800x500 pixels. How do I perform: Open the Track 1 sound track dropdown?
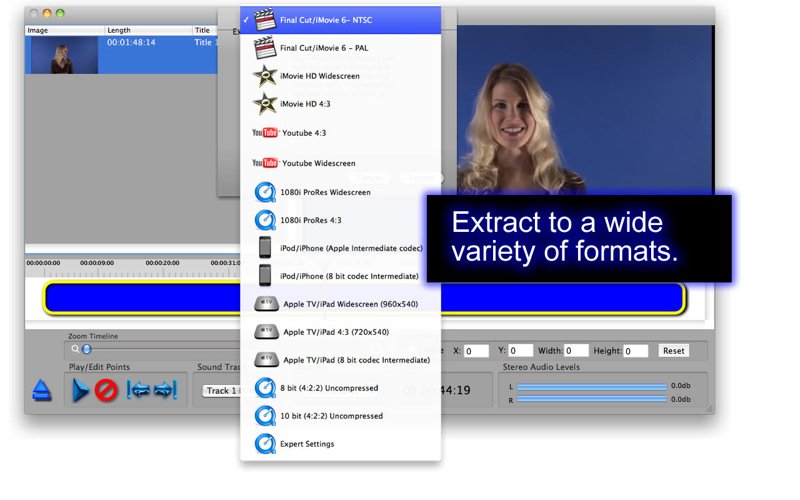[x=221, y=391]
